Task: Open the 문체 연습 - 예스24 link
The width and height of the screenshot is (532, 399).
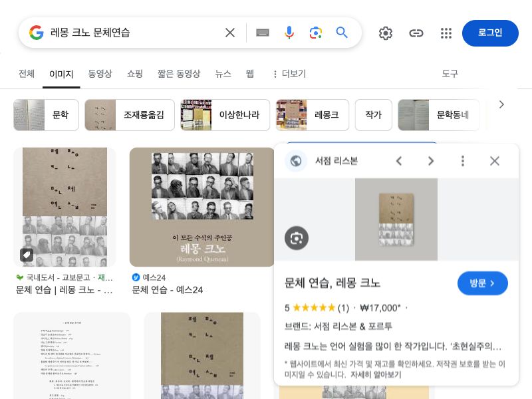Action: [168, 290]
